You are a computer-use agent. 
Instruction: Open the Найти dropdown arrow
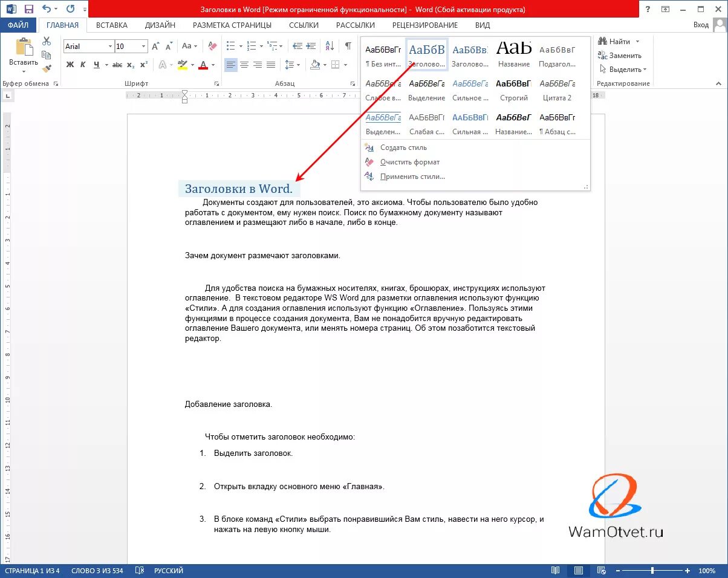coord(637,42)
